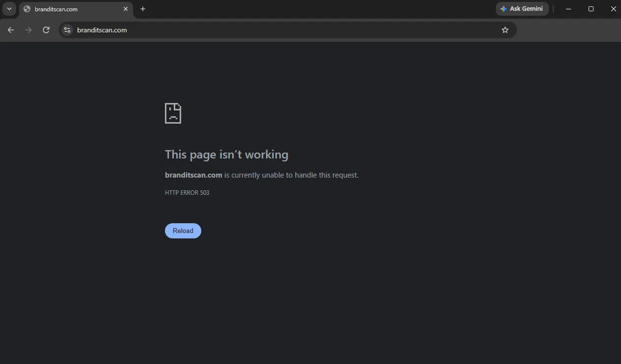Click the "HTTP ERROR 503" text
621x364 pixels.
(187, 193)
